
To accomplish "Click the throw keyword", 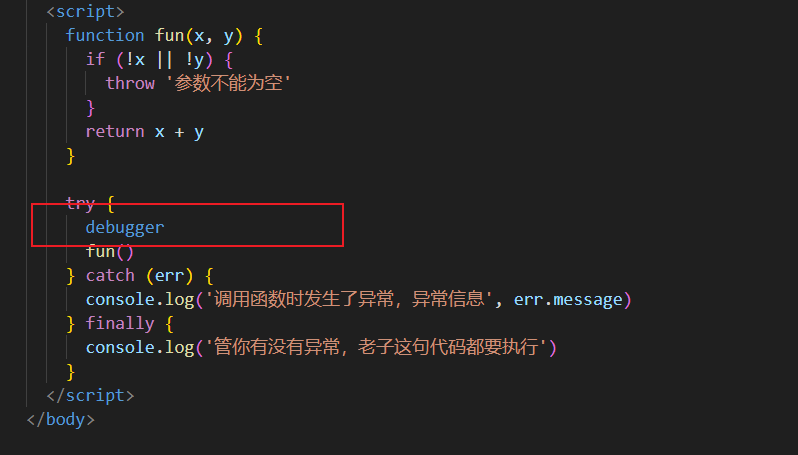I will click(x=130, y=83).
